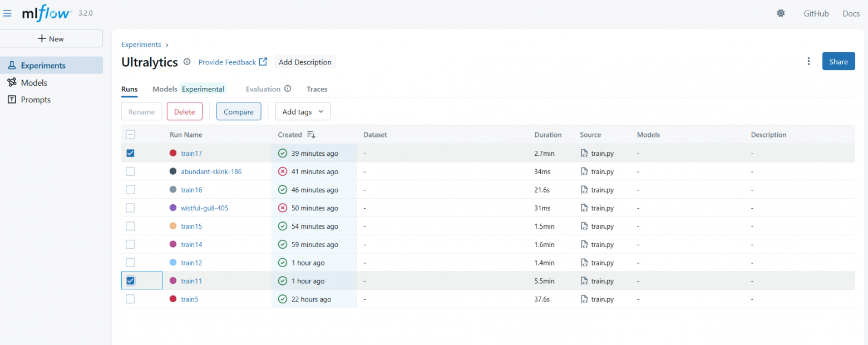Open the hamburger sidebar menu icon
The height and width of the screenshot is (345, 868).
[8, 13]
